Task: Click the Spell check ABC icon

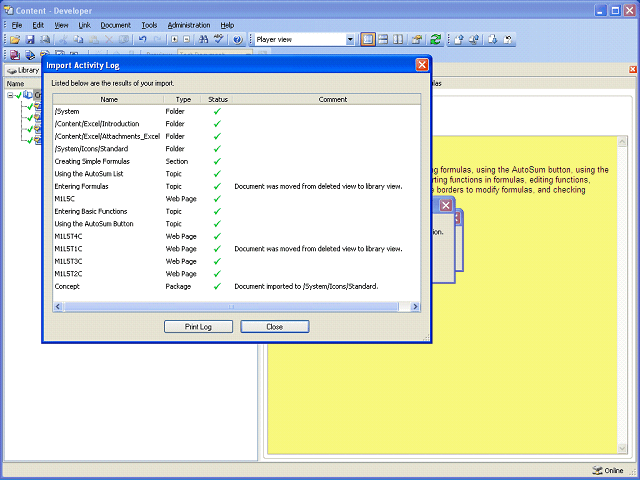Action: tap(219, 40)
